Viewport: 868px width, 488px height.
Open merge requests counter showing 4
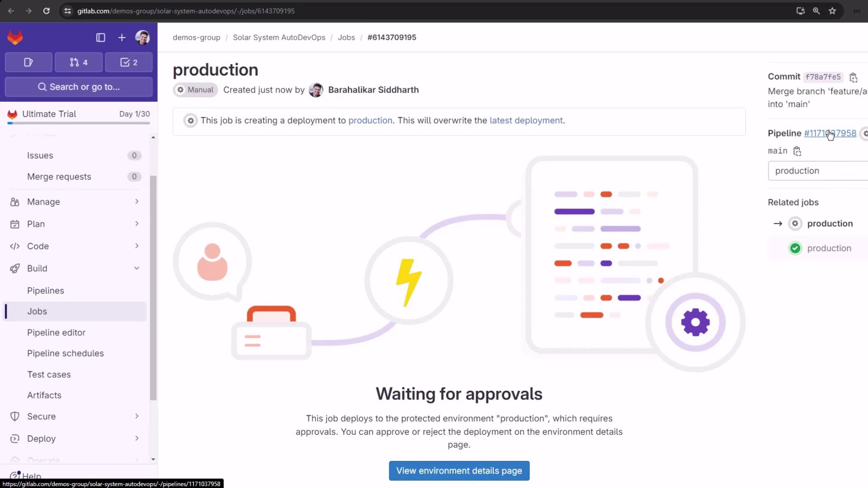click(x=79, y=62)
